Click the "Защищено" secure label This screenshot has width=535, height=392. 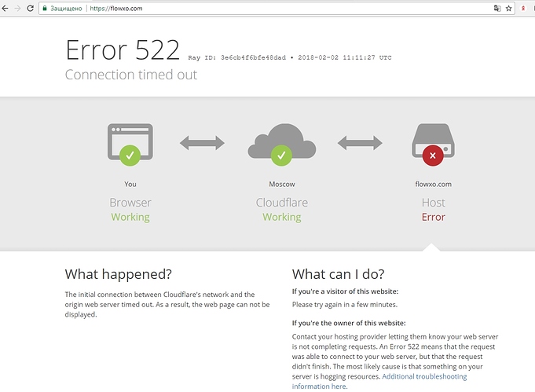point(66,9)
